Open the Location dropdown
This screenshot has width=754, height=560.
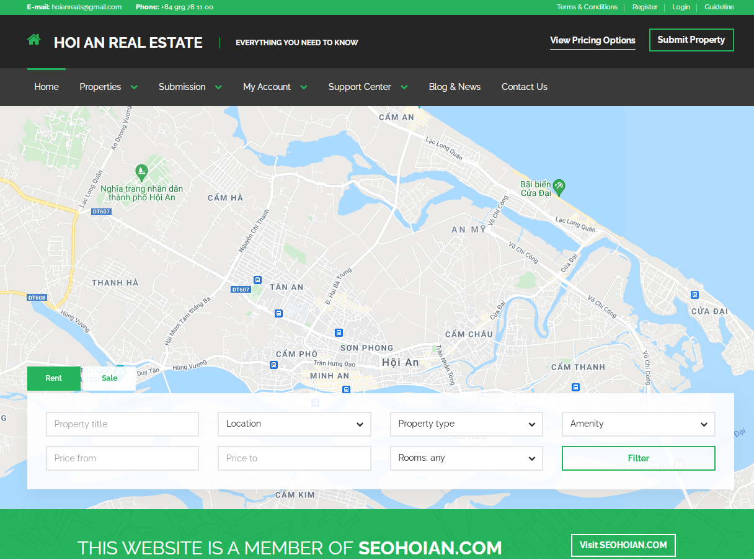pos(294,424)
